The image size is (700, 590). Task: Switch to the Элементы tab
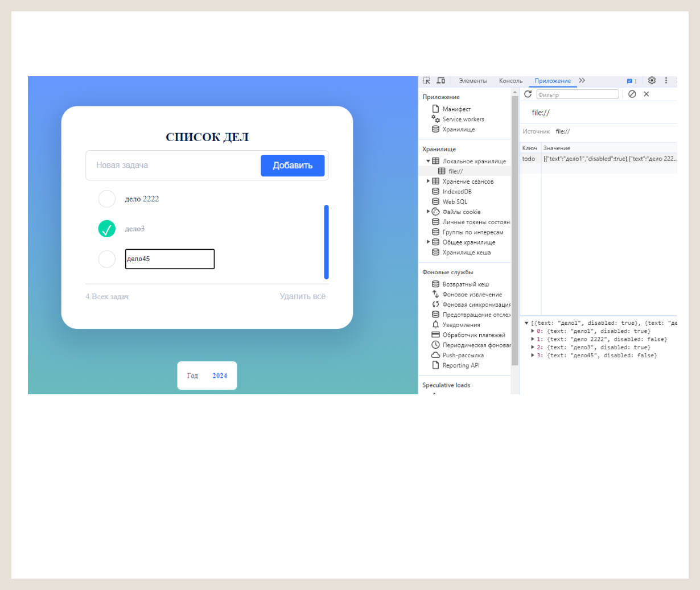[x=473, y=81]
